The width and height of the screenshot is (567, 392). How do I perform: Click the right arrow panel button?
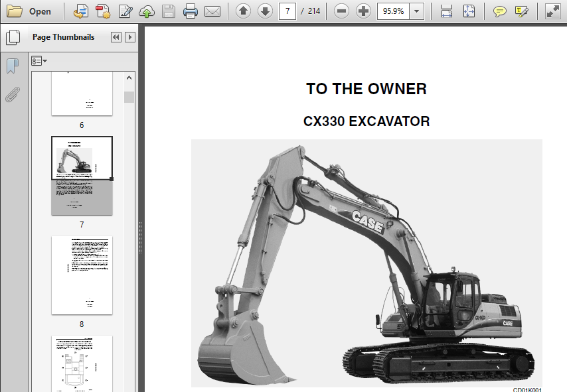tap(130, 37)
